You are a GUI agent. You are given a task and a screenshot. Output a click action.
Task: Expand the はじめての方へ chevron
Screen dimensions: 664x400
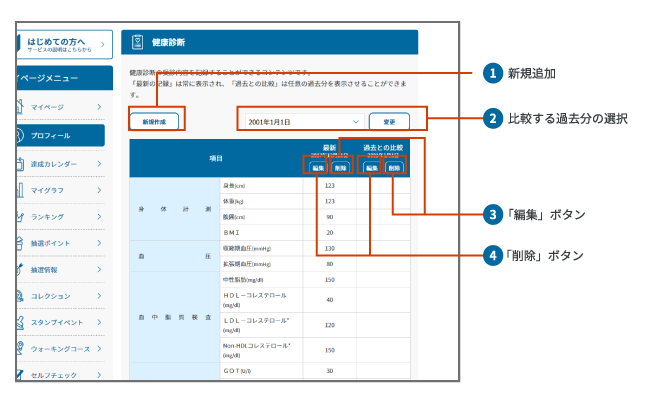[x=104, y=45]
